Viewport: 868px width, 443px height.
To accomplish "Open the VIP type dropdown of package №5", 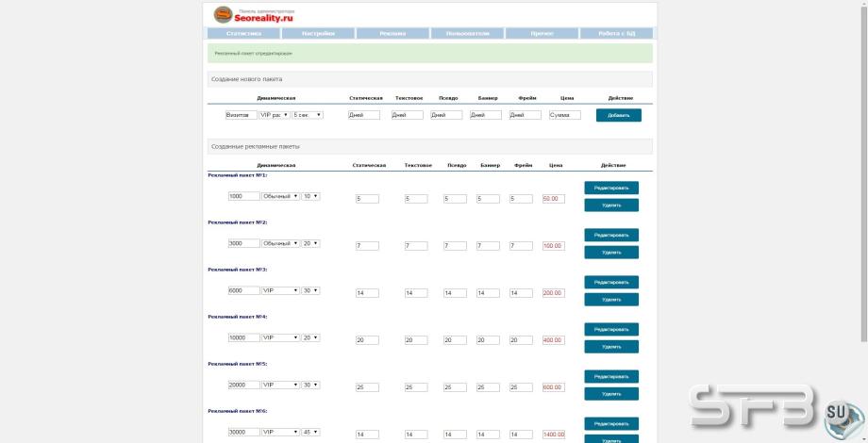I will pos(280,385).
